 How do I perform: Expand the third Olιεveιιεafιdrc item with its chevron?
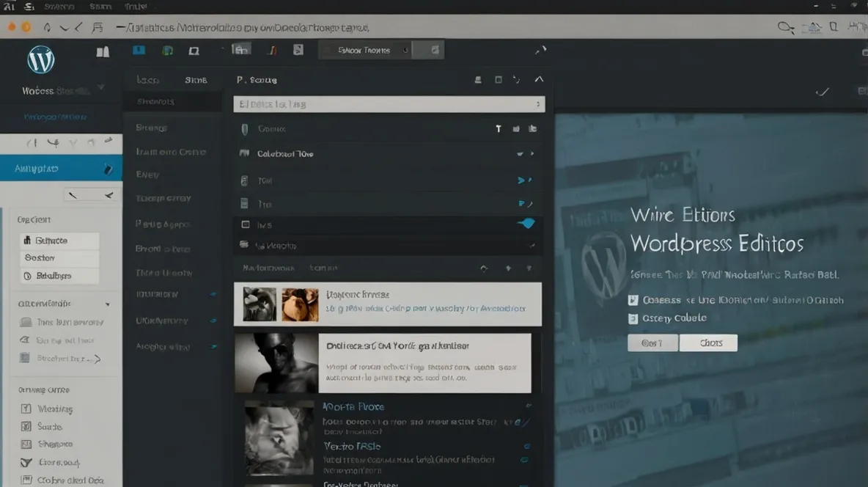[x=98, y=359]
